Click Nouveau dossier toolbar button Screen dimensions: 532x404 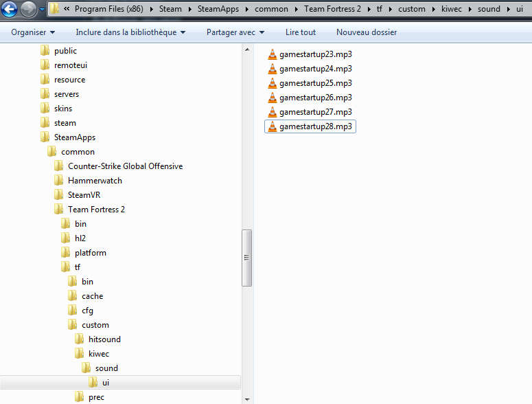click(x=367, y=32)
